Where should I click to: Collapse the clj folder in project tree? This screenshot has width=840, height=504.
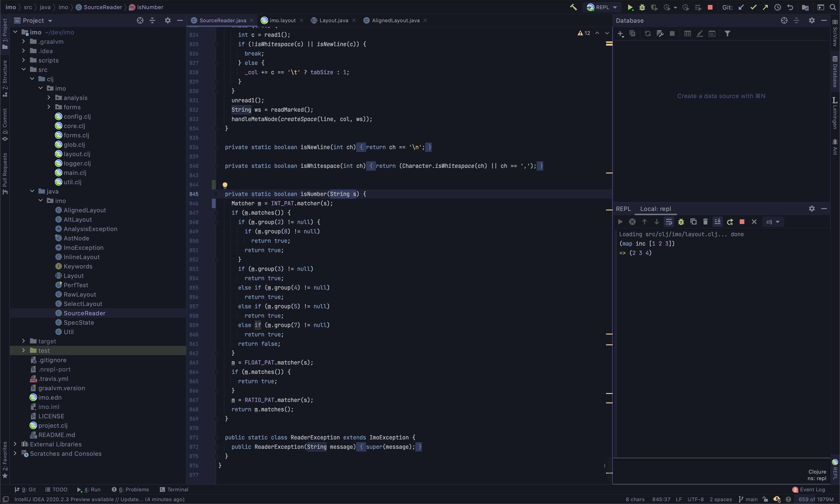(x=32, y=79)
